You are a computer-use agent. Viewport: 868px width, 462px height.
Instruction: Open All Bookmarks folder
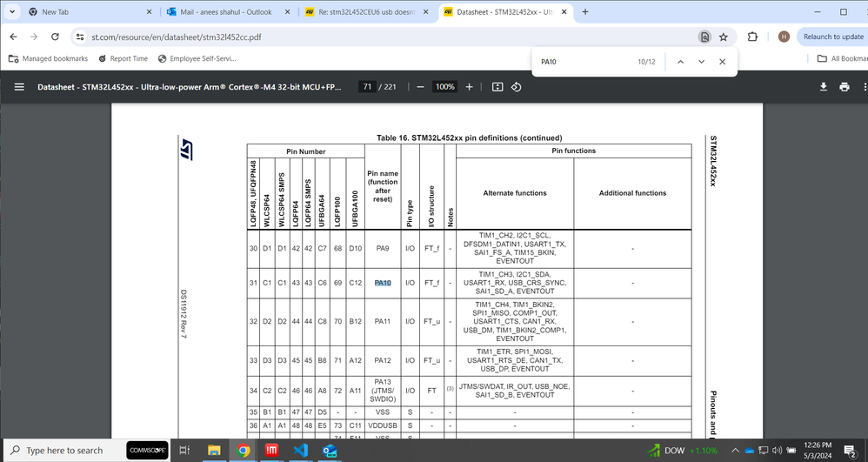pos(843,58)
